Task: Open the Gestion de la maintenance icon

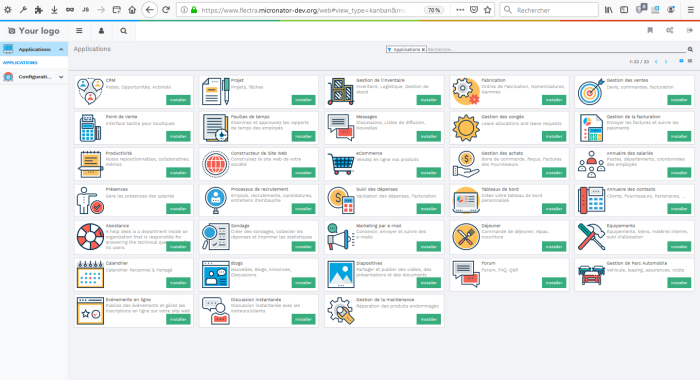Action: tap(341, 311)
